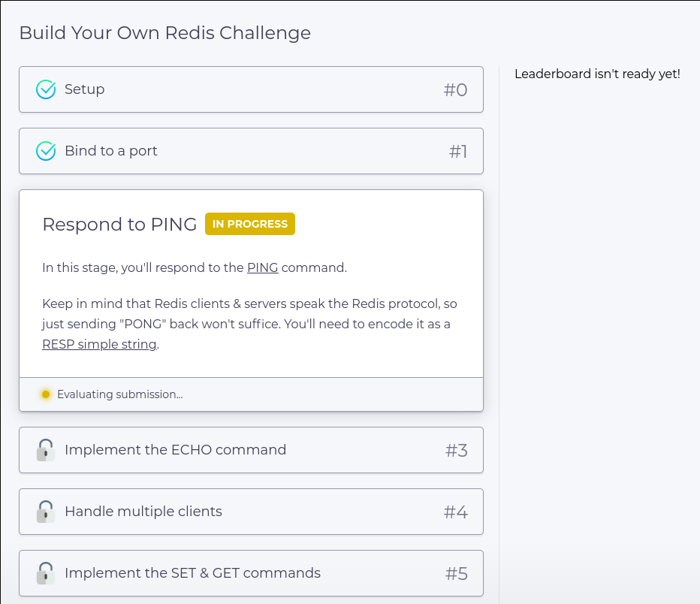Screen dimensions: 700x604
Task: Click the #3 stage number label
Action: click(456, 451)
